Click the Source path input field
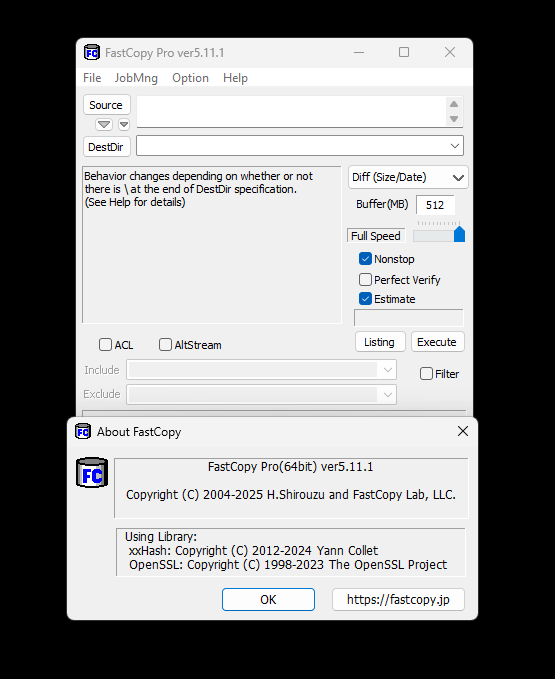 pyautogui.click(x=292, y=112)
